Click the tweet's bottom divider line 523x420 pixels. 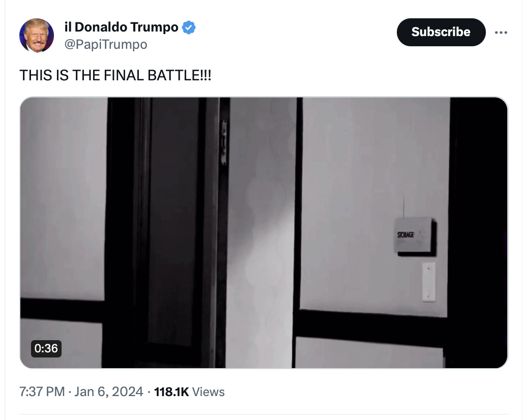(x=264, y=415)
